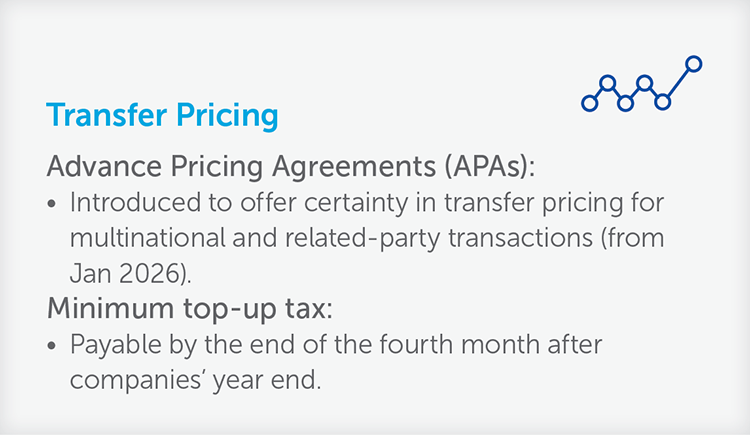Click the word Transfer in the title
The image size is (750, 435).
[107, 115]
